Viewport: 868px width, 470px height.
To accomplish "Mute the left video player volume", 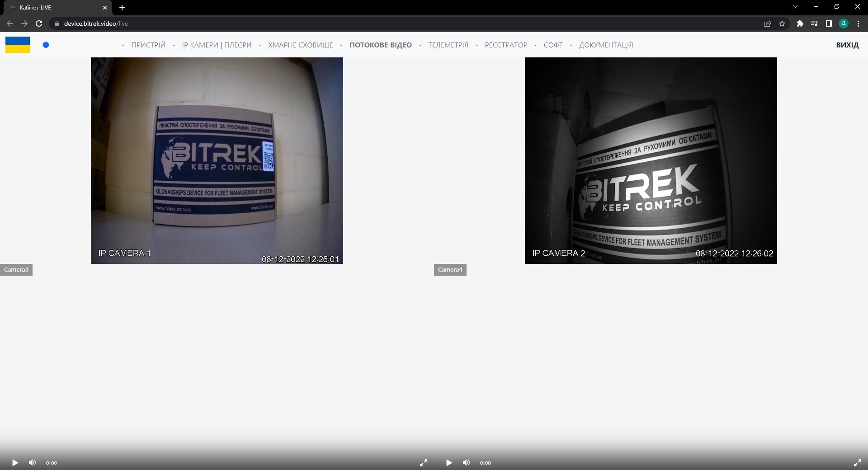I will coord(32,463).
